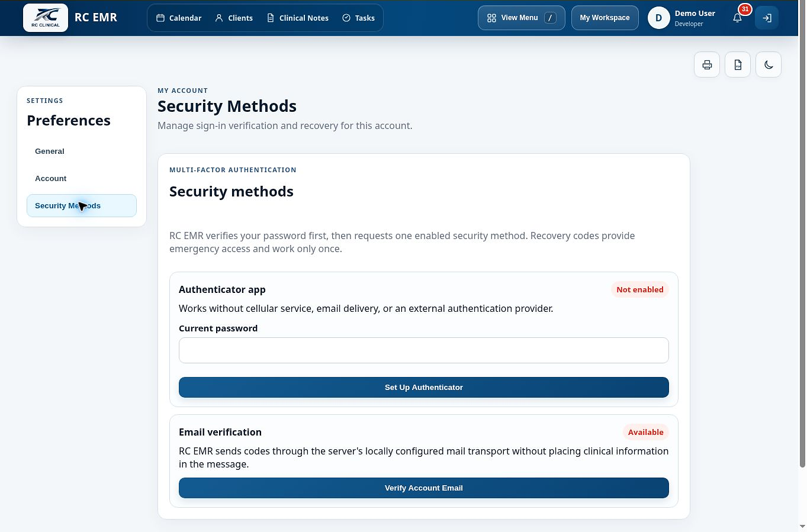
Task: Open the View Menu button
Action: (x=522, y=18)
